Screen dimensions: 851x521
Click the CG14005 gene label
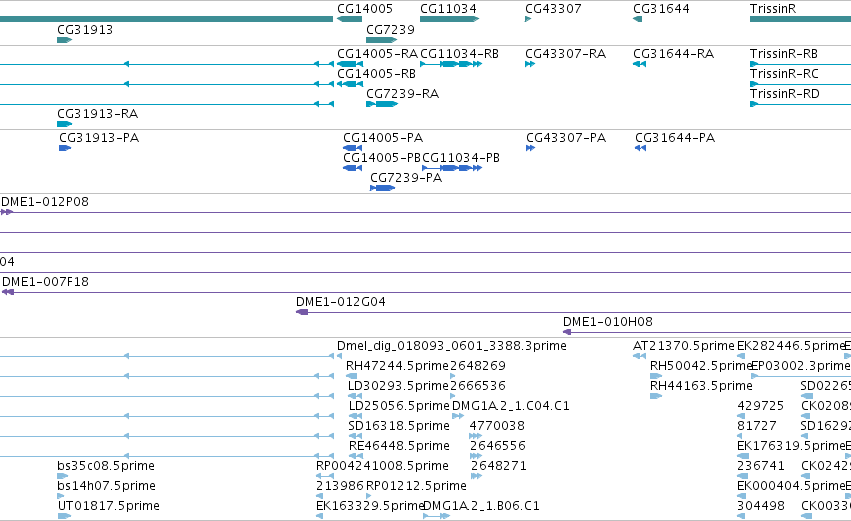coord(365,9)
